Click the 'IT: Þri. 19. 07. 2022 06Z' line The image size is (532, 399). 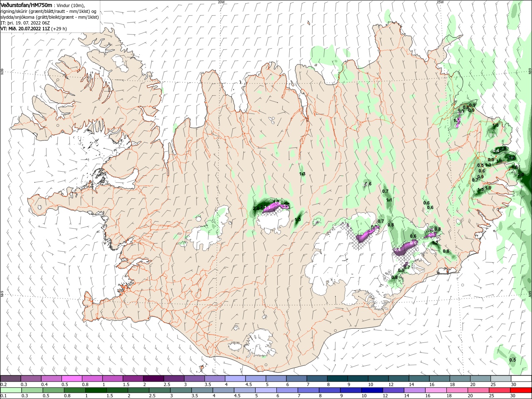(25, 23)
